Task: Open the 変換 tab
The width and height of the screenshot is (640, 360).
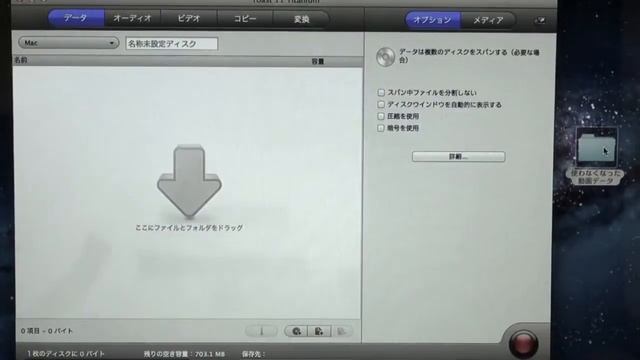Action: [301, 19]
